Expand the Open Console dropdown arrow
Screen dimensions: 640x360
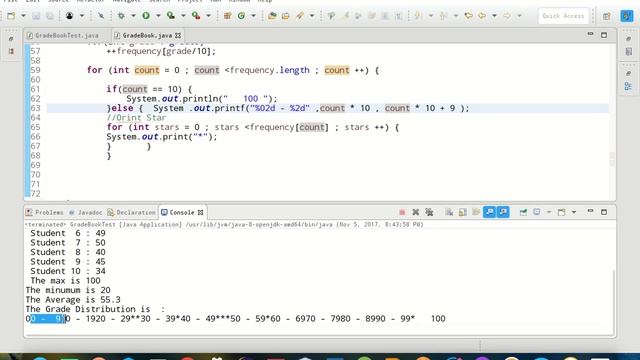tap(574, 212)
